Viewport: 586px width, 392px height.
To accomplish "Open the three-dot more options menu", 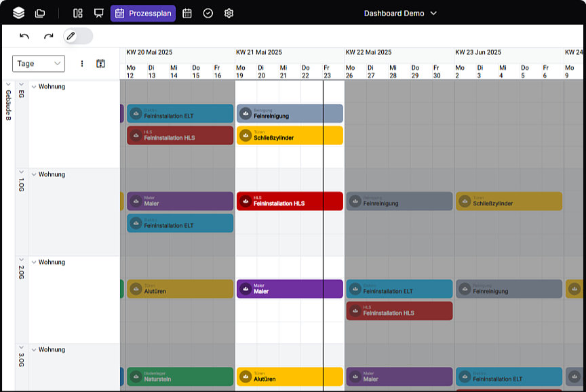I will click(x=82, y=64).
